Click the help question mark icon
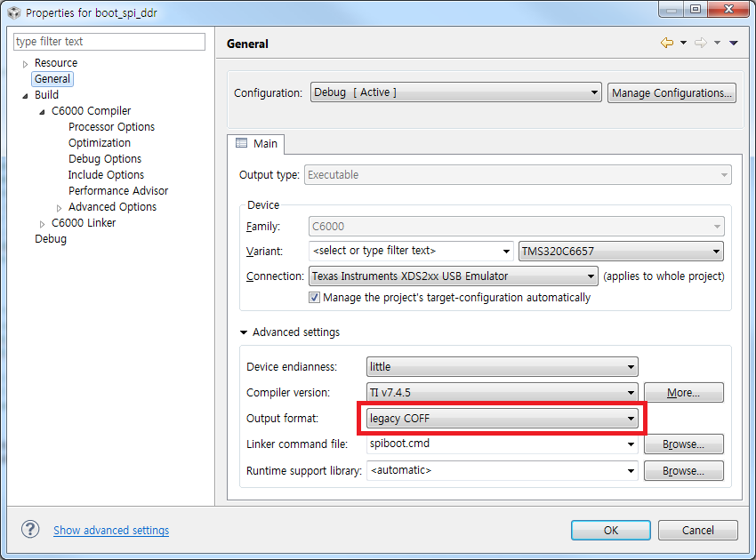 (x=30, y=529)
